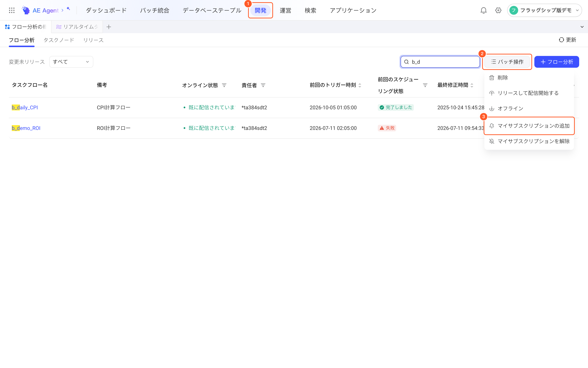588x368 pixels.
Task: Open the b_demo_ROI flow link
Action: (26, 128)
